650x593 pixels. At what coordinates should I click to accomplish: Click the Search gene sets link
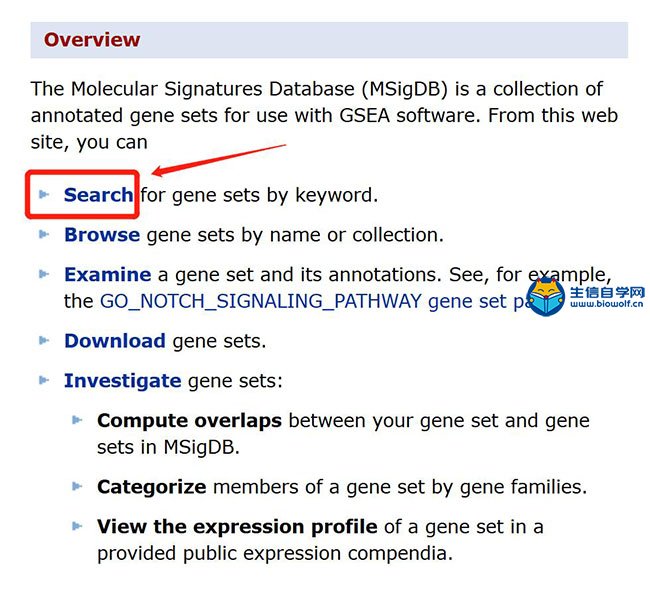99,195
